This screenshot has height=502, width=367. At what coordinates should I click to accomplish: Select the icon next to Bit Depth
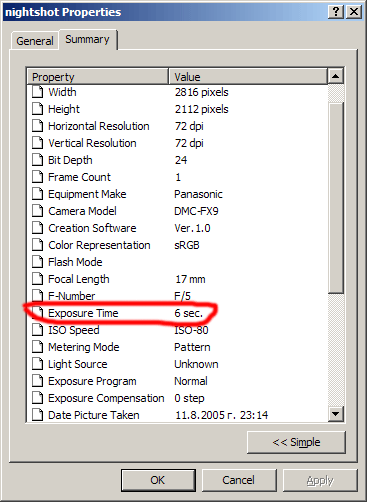[x=38, y=160]
